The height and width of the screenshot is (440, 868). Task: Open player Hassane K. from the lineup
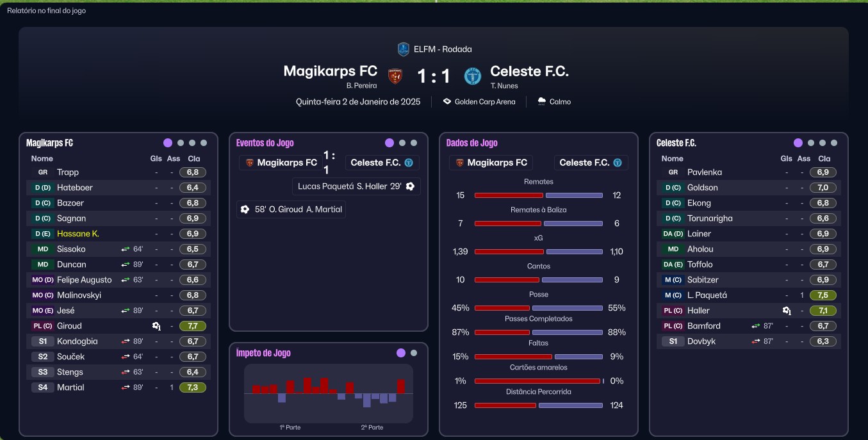point(78,234)
